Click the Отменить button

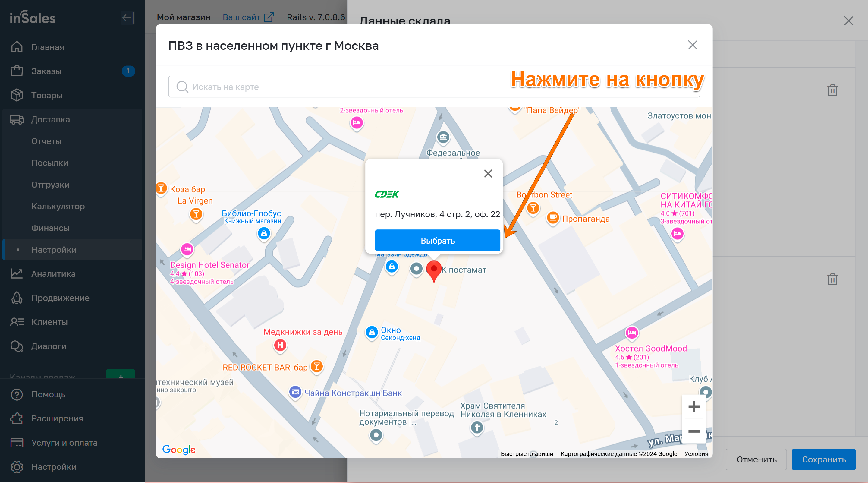tap(756, 459)
